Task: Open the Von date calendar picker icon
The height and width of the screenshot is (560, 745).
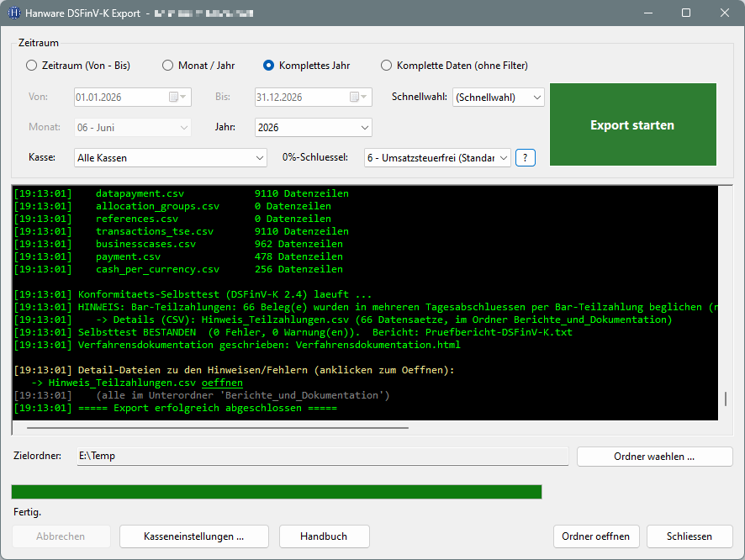Action: click(177, 97)
